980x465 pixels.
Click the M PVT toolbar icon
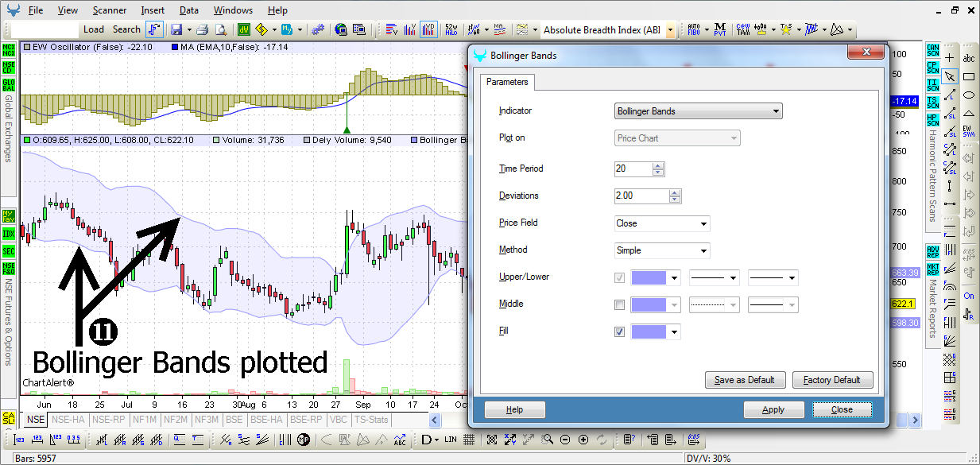(720, 29)
